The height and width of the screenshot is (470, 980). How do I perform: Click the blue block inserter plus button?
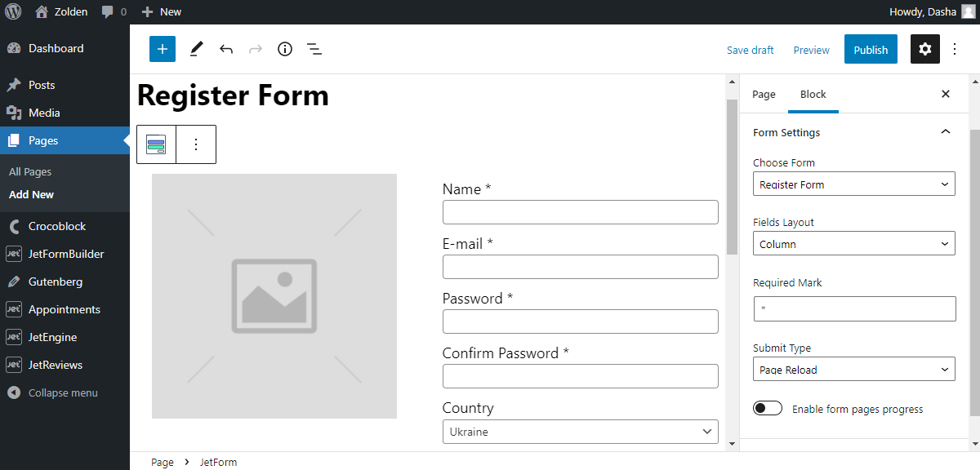162,49
